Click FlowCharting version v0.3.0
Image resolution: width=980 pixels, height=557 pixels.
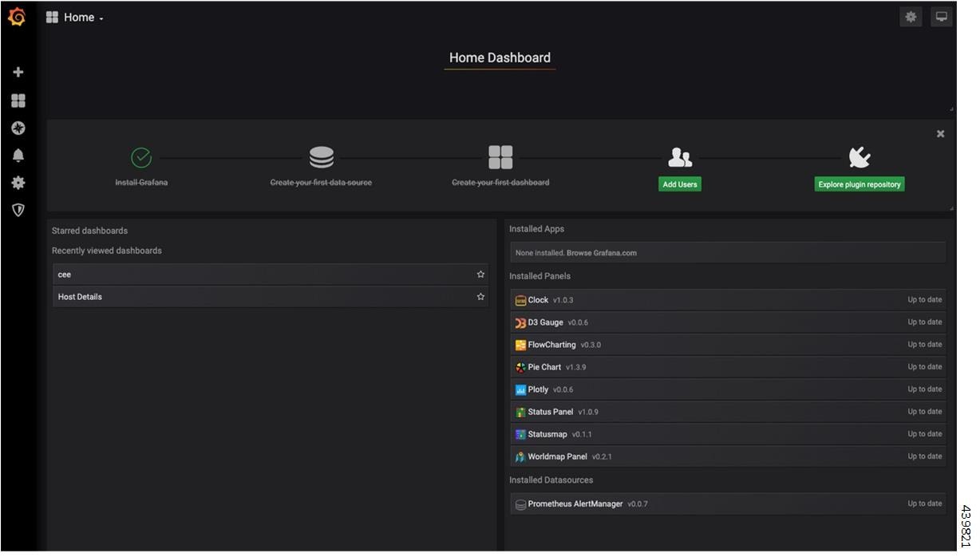(x=591, y=345)
